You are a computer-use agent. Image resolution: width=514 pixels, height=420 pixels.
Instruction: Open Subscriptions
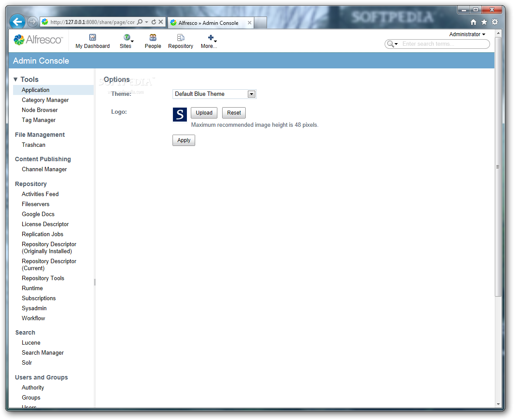[x=39, y=298]
